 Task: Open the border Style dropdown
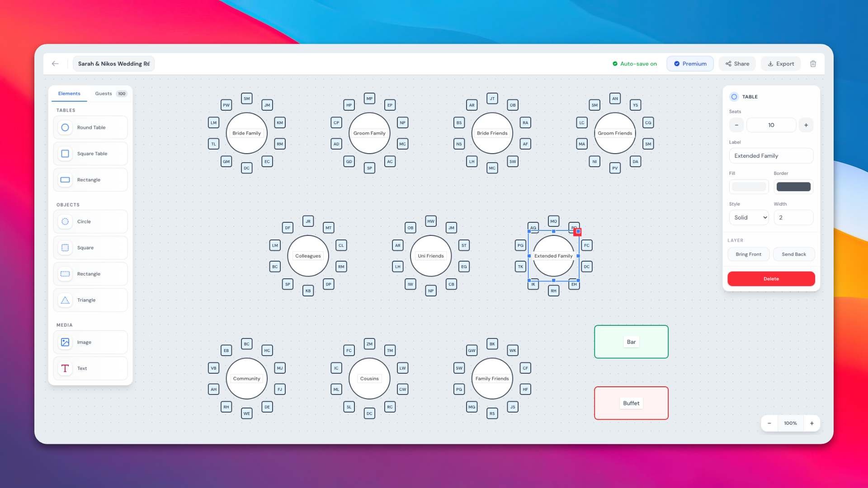pos(749,217)
